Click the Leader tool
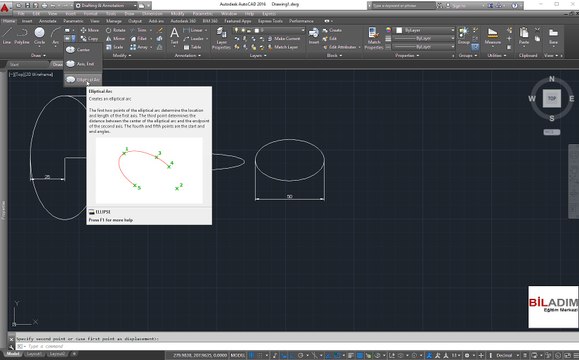579x360 pixels. click(x=193, y=38)
